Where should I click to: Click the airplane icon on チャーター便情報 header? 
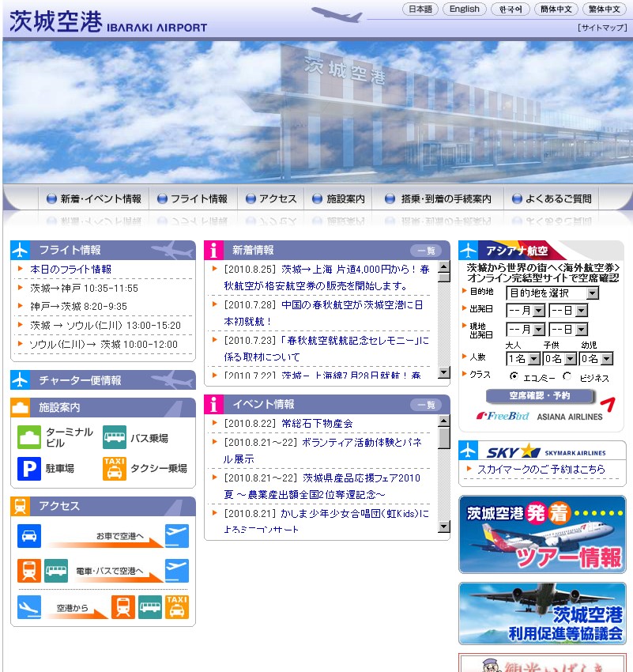coord(20,380)
